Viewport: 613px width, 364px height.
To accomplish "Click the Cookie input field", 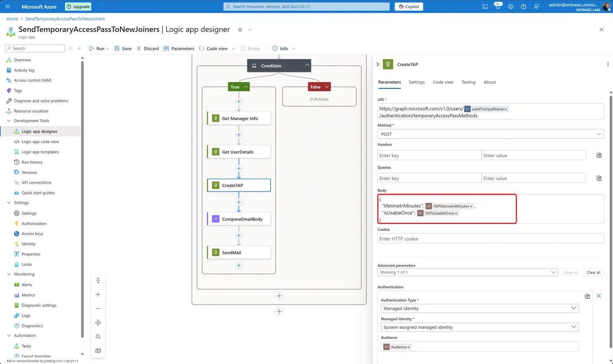I will coord(490,239).
